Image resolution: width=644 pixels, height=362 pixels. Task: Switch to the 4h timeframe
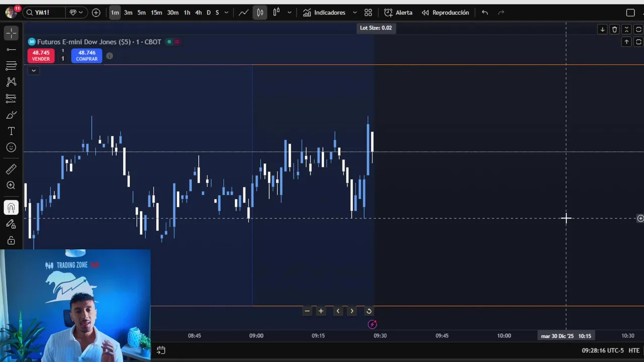point(198,13)
